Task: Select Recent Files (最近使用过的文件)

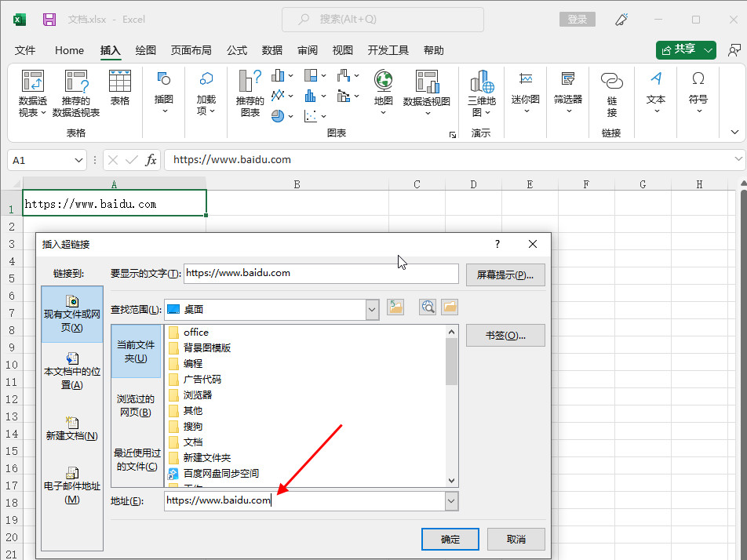Action: coord(137,459)
